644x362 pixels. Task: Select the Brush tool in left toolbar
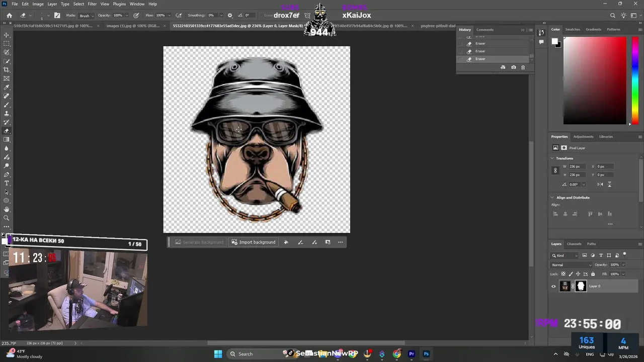click(7, 105)
